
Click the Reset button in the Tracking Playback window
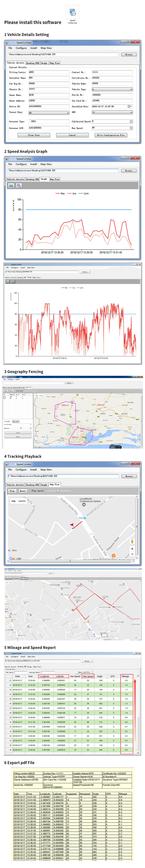coord(22,491)
